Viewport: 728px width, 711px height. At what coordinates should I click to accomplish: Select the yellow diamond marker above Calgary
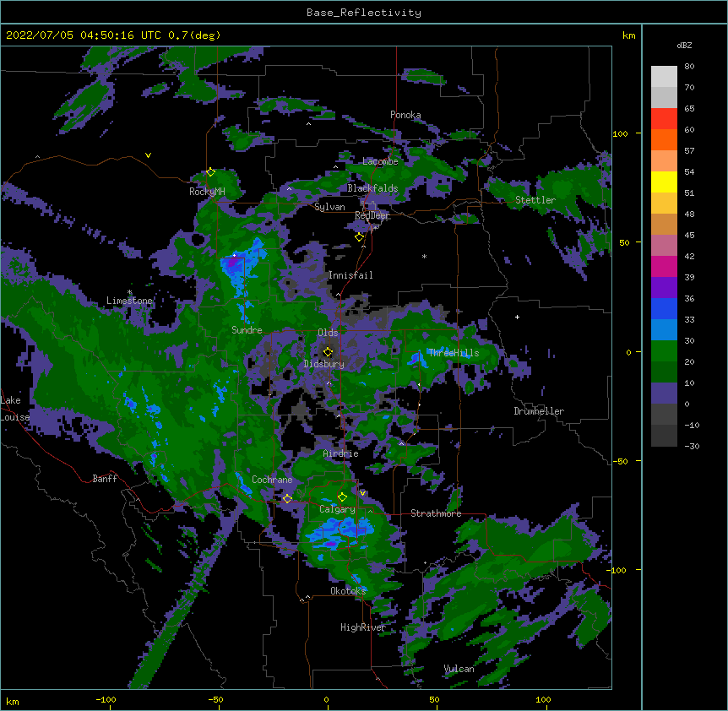point(342,497)
